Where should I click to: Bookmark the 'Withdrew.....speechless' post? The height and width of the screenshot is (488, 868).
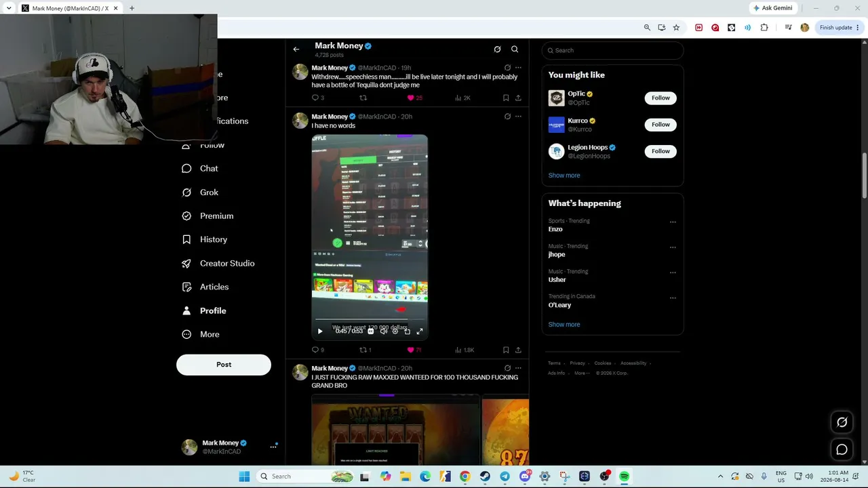click(506, 98)
